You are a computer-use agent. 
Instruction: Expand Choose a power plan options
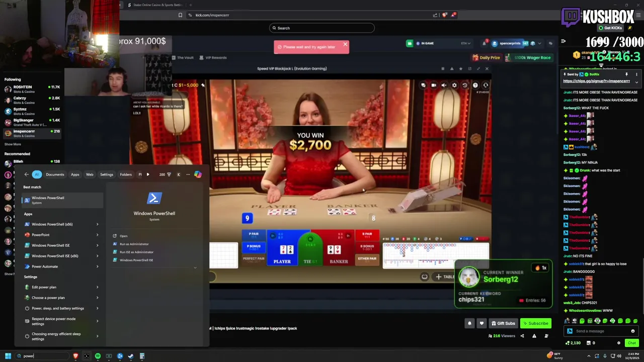point(97,298)
